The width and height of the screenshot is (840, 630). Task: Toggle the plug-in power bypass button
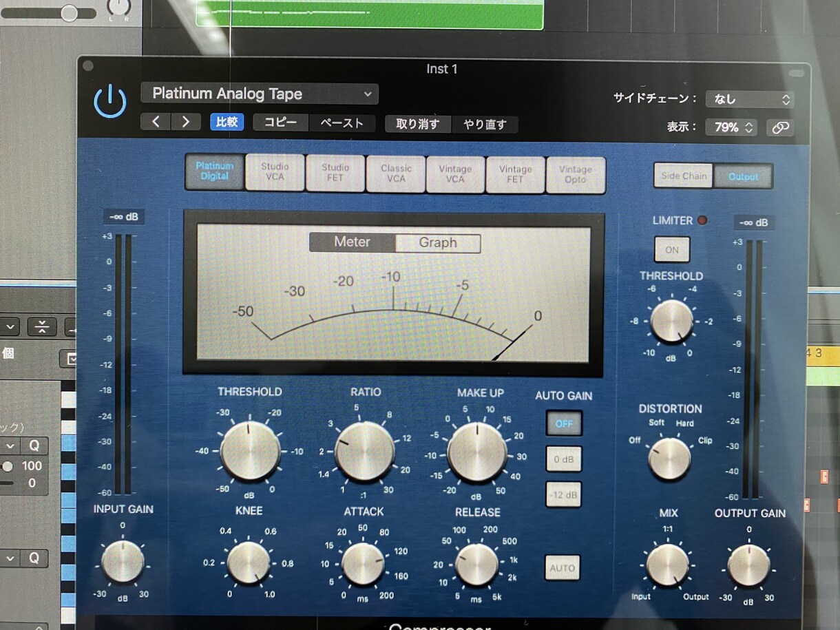(x=110, y=102)
